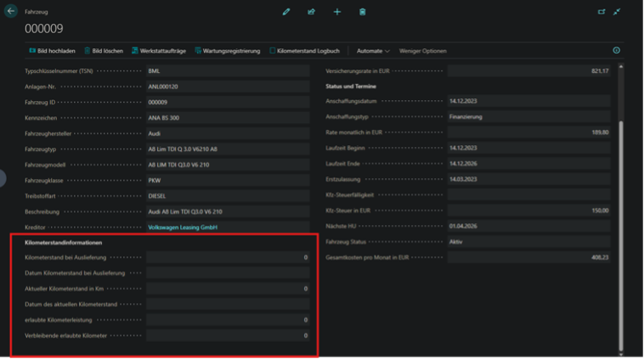This screenshot has height=359, width=644.
Task: Click the back arrow button
Action: (x=11, y=12)
